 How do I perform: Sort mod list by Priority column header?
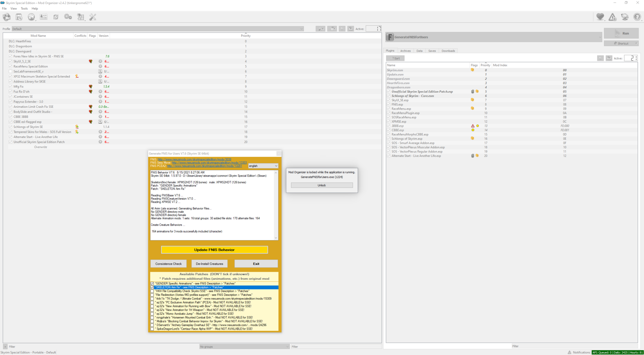(x=246, y=36)
